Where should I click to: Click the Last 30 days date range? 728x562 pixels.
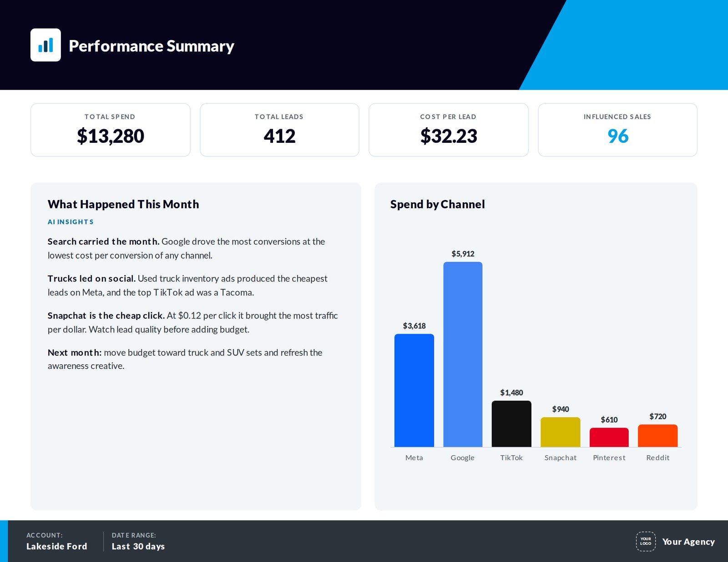tap(138, 547)
